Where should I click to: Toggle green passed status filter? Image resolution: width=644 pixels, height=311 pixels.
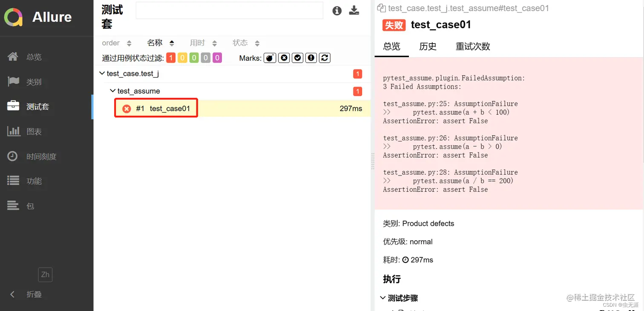coord(194,58)
